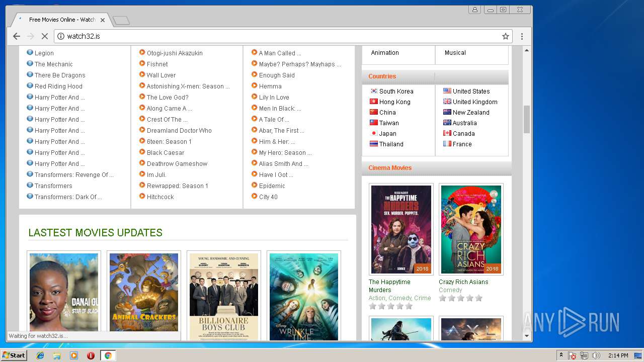Open 6teen: Season 1 link
The width and height of the screenshot is (644, 362).
169,142
